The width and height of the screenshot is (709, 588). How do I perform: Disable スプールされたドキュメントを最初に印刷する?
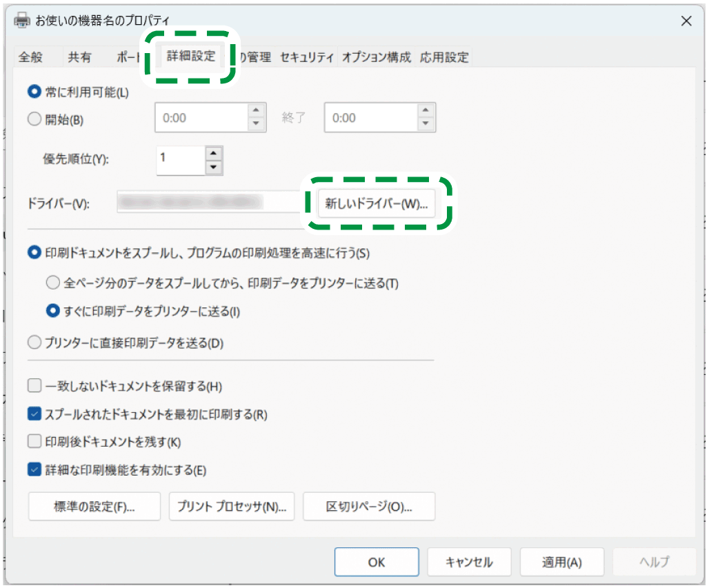33,414
